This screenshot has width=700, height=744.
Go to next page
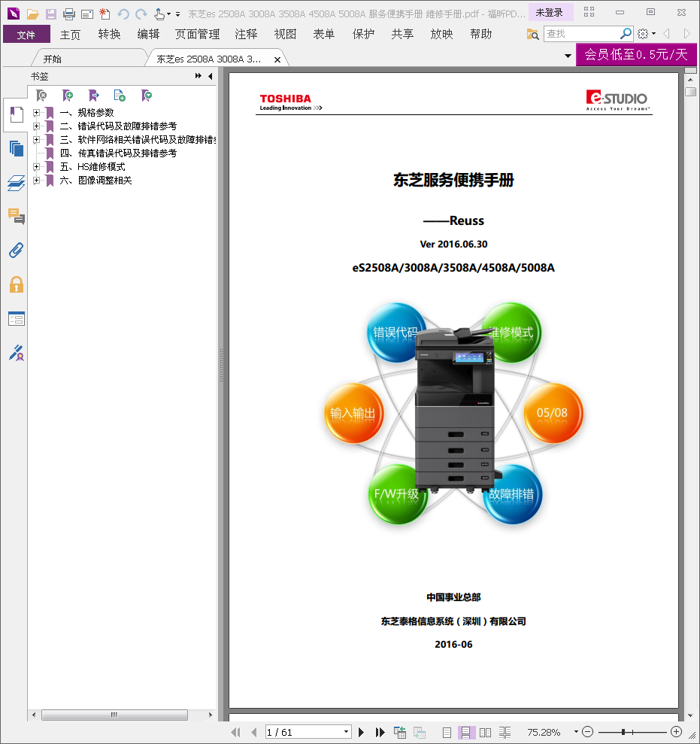[362, 732]
